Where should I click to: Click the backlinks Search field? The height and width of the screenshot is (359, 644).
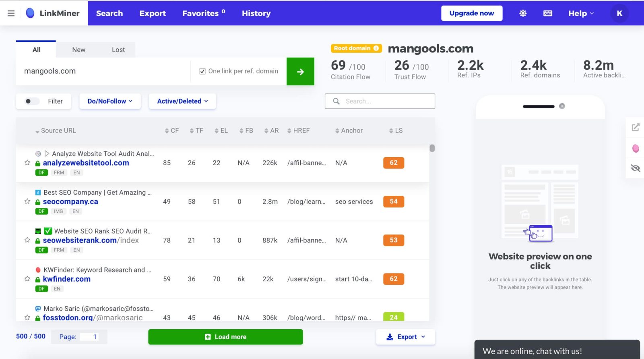point(380,101)
